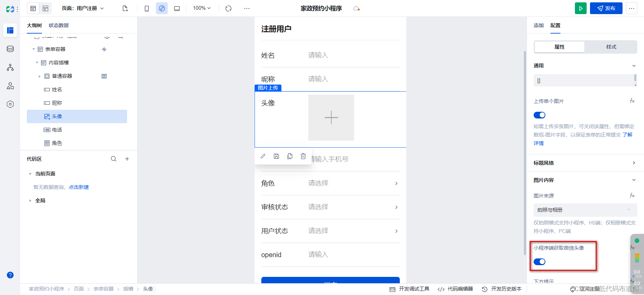The width and height of the screenshot is (644, 295).
Task: Toggle the 上传单个图片 switch
Action: (x=539, y=115)
